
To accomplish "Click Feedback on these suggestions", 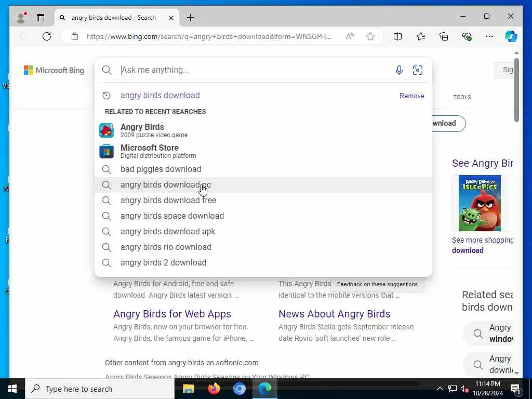I will click(x=377, y=284).
